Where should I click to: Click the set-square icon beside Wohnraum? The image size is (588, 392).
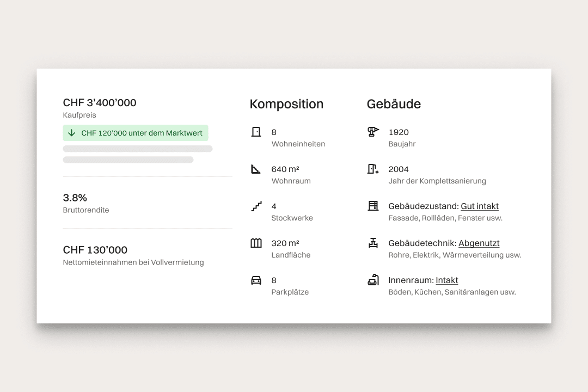coord(256,169)
